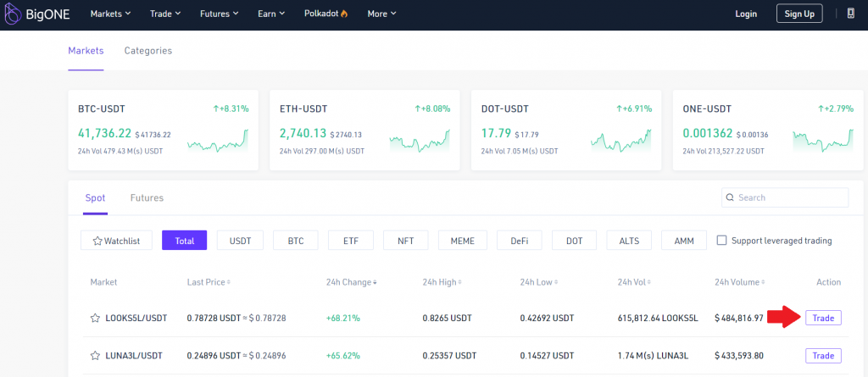Focus the market Search field
Image resolution: width=868 pixels, height=377 pixels.
(785, 197)
